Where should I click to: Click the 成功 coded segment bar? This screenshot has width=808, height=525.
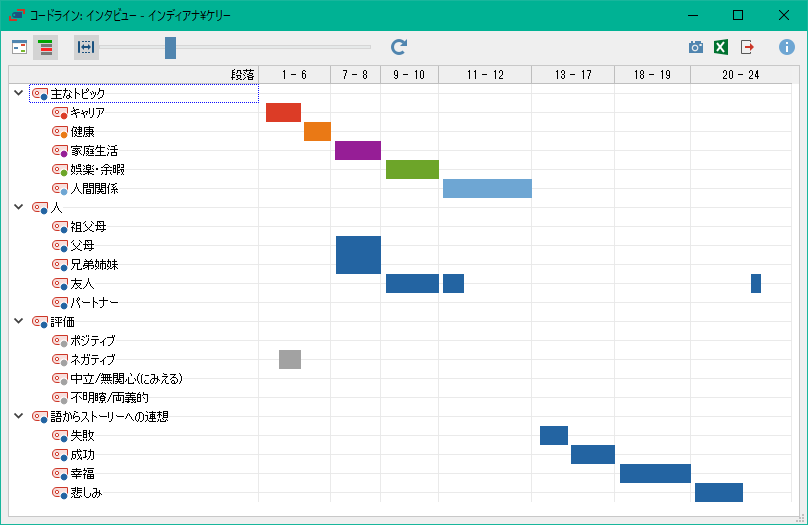click(593, 454)
